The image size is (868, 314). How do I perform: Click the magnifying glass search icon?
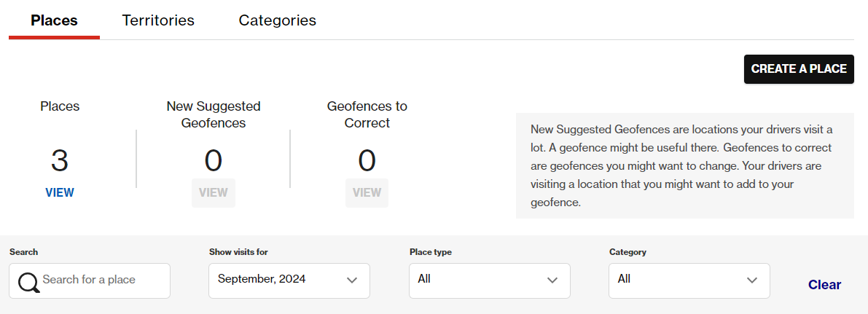28,282
